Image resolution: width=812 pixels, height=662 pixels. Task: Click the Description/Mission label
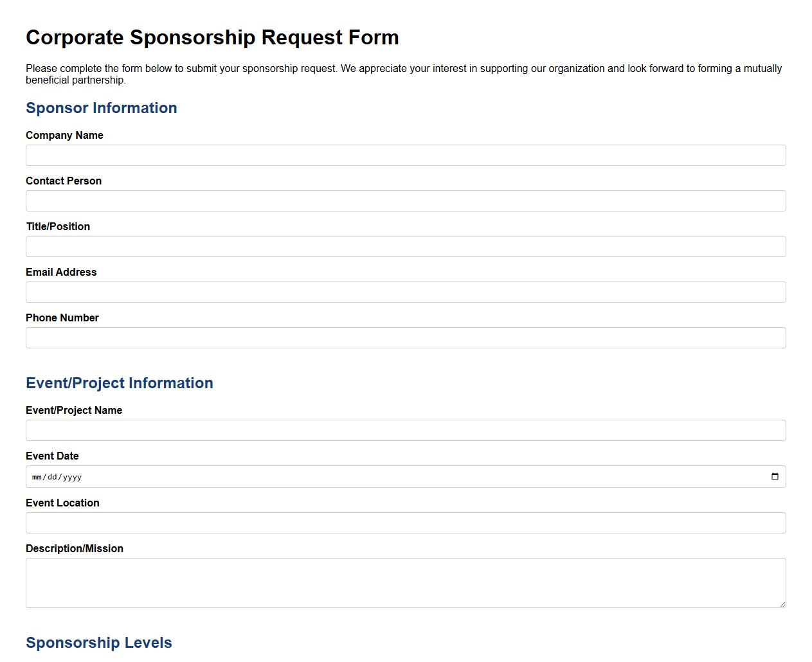[x=75, y=548]
